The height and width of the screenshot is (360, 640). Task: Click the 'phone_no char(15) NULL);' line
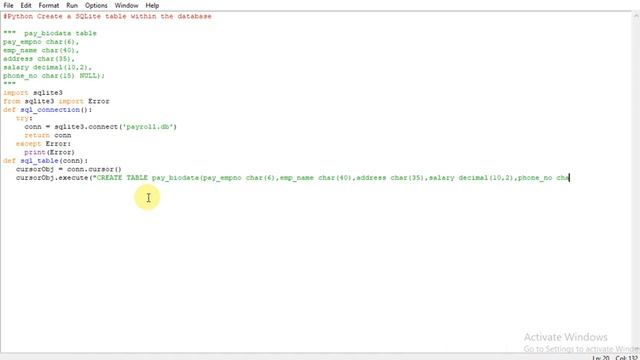tap(54, 76)
